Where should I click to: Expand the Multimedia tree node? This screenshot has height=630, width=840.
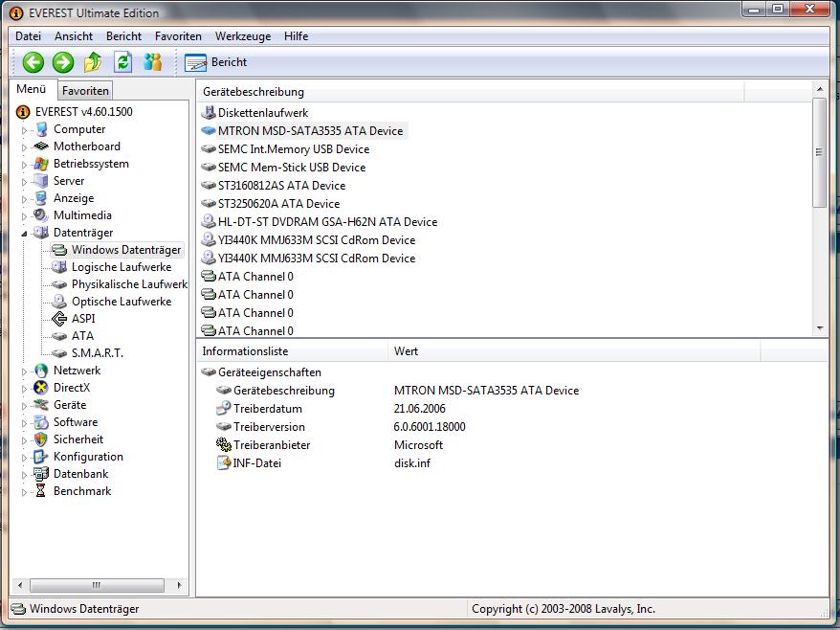point(24,216)
